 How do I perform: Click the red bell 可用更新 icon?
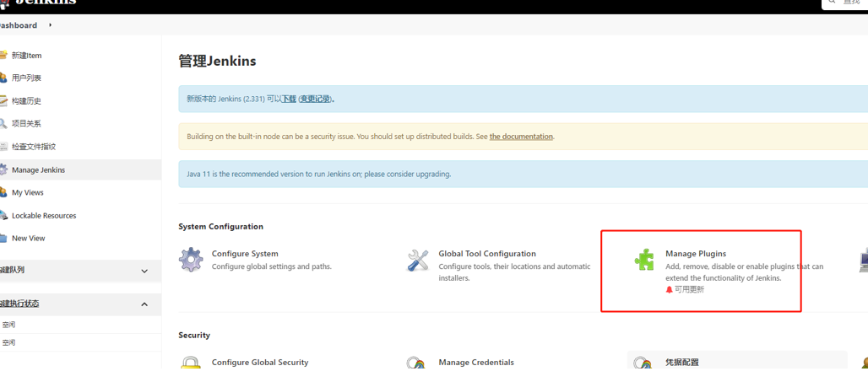pos(670,290)
